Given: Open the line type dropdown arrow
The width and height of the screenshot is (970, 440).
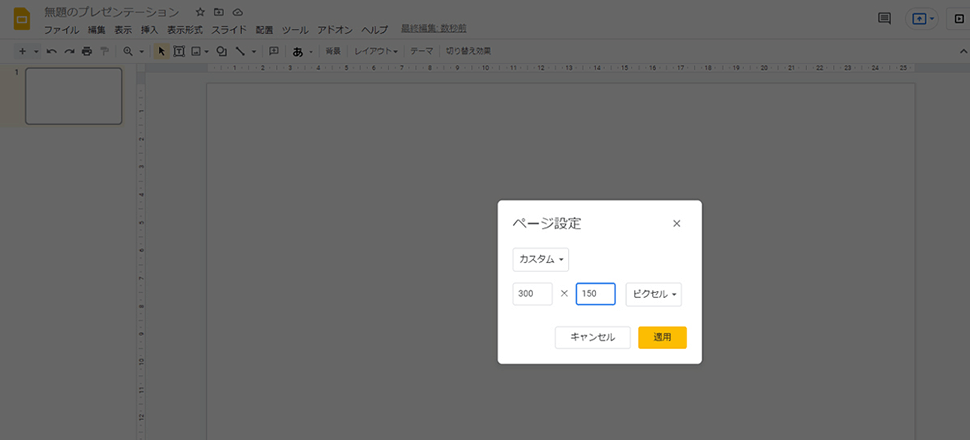Looking at the screenshot, I should click(254, 51).
